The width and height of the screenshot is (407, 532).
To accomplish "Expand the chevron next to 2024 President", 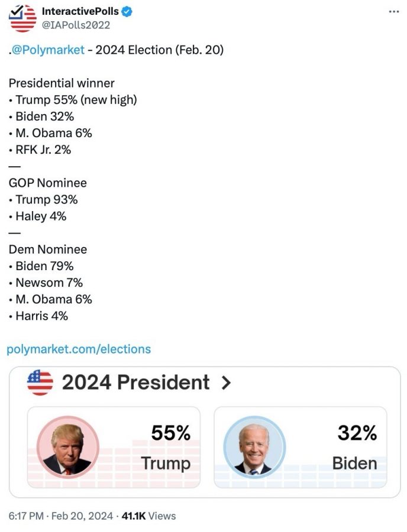I will tap(225, 383).
